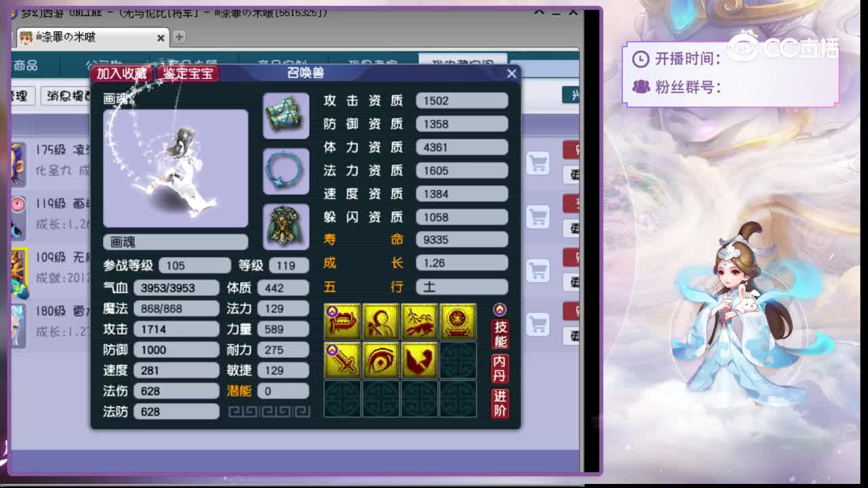Switch to the 进阶 tab
868x488 pixels.
click(x=500, y=403)
